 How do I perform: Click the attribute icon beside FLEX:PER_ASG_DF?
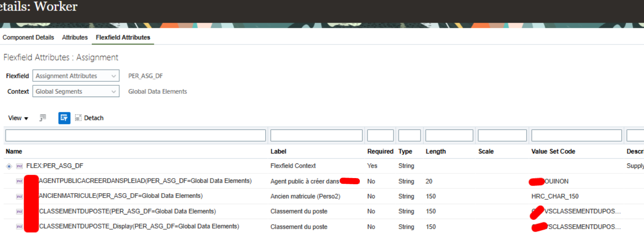click(19, 166)
